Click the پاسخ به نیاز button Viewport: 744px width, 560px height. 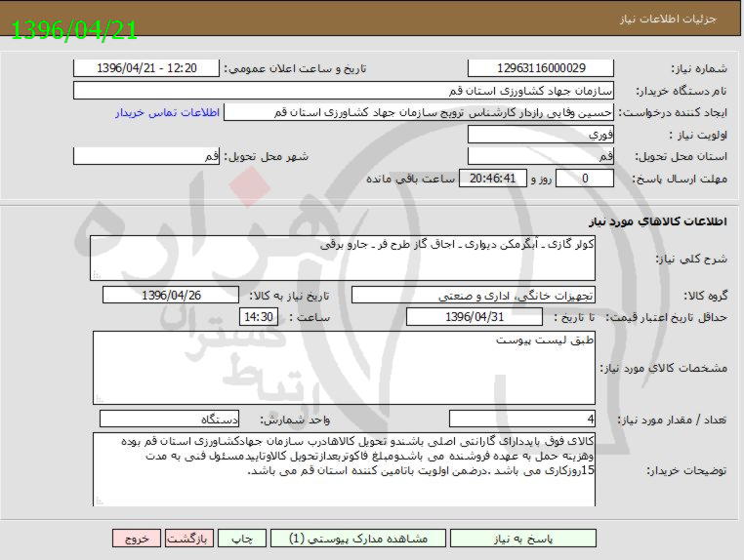point(523,539)
